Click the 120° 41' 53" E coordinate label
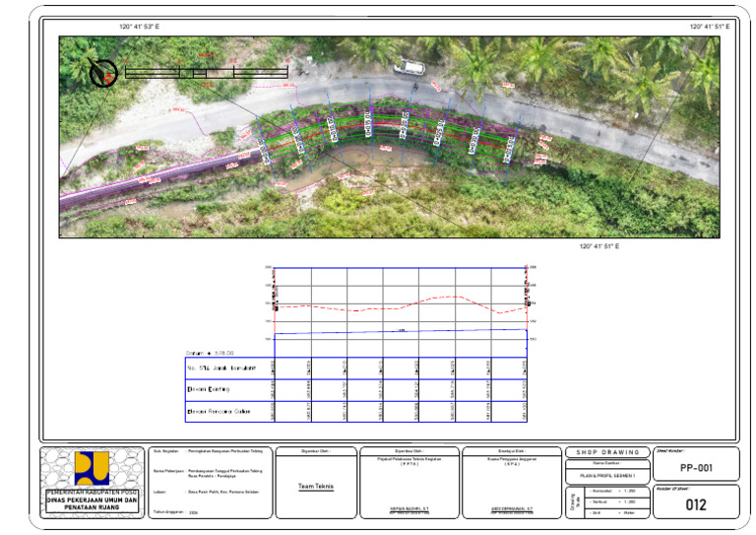 [140, 27]
